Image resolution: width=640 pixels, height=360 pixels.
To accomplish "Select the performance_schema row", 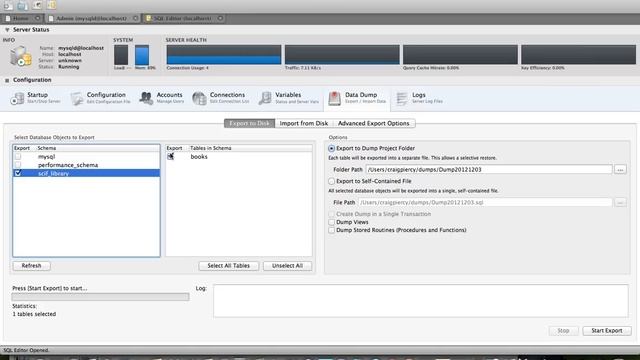I will pos(86,165).
